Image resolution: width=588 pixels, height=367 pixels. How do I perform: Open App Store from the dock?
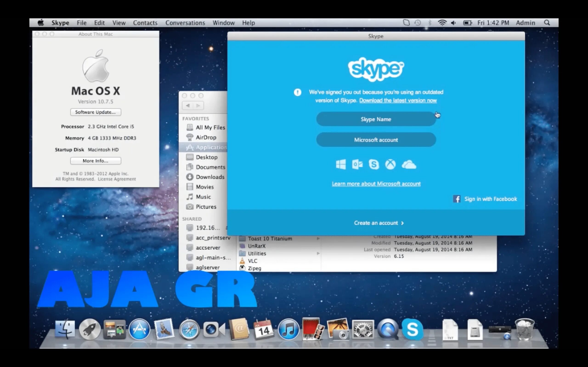pos(139,330)
